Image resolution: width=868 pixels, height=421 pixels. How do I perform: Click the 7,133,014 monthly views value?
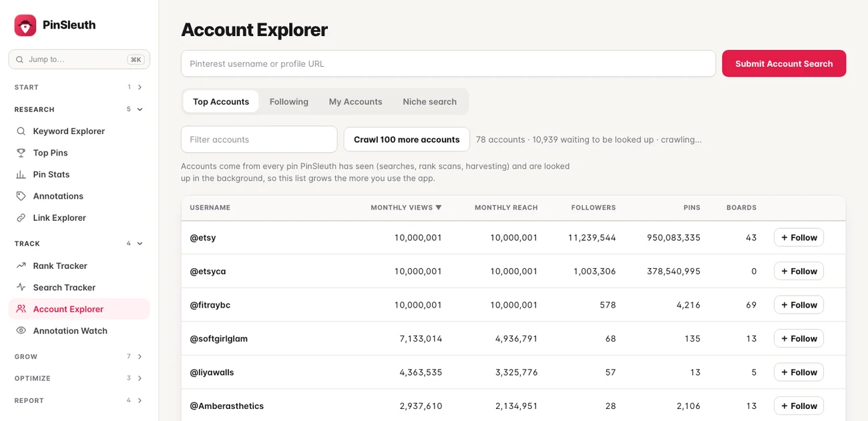[x=421, y=339]
